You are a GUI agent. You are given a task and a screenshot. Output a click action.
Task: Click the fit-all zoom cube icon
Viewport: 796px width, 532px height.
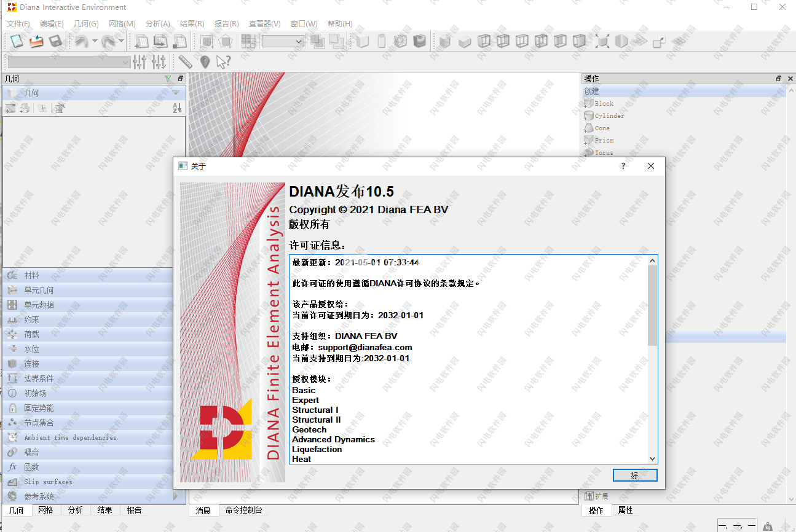click(603, 41)
